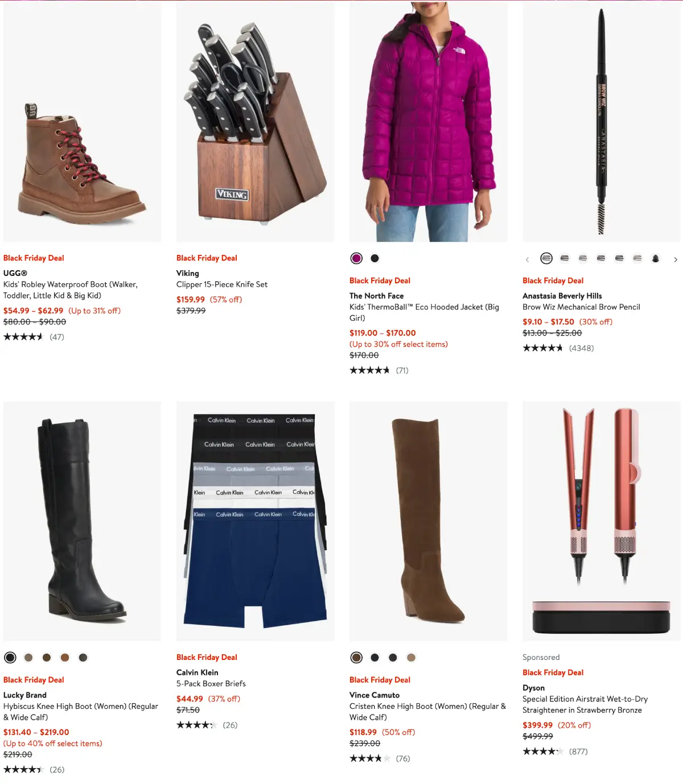View the 877 Dyson straightener reviews
The height and width of the screenshot is (784, 683).
tap(578, 752)
